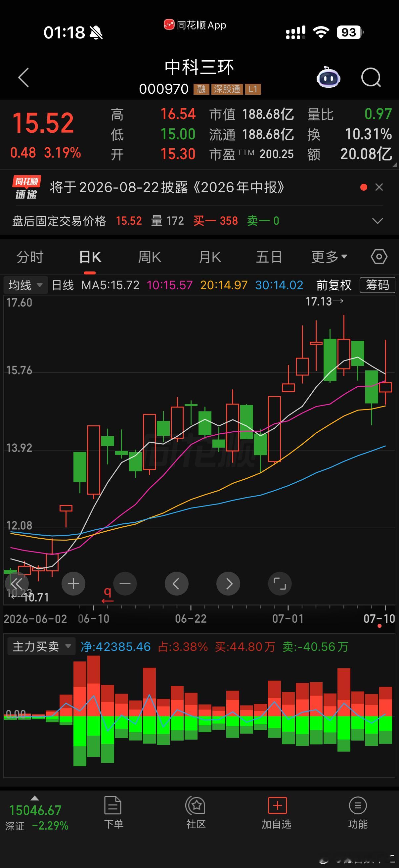Tap the 买一 358 bid quote
Image resolution: width=399 pixels, height=868 pixels.
[215, 221]
